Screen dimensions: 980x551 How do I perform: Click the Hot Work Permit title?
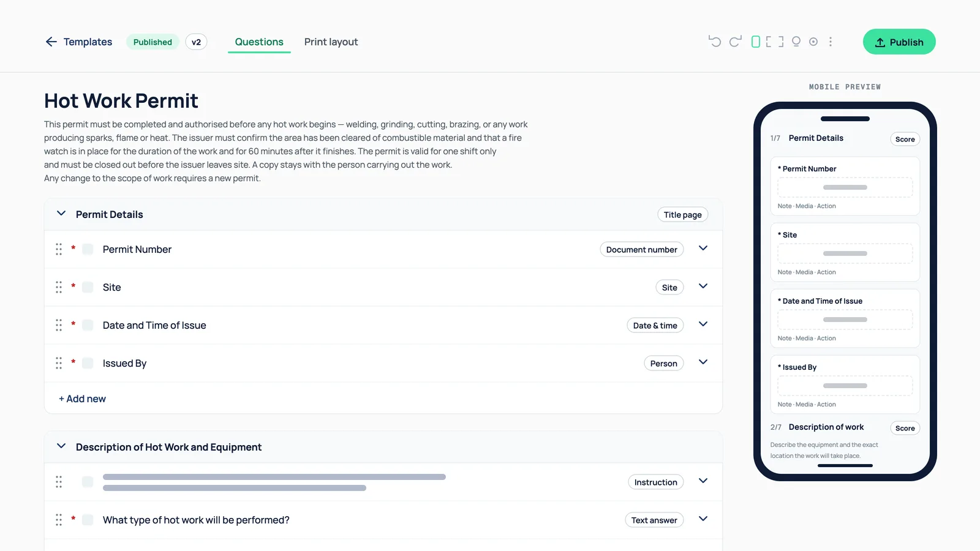point(121,100)
